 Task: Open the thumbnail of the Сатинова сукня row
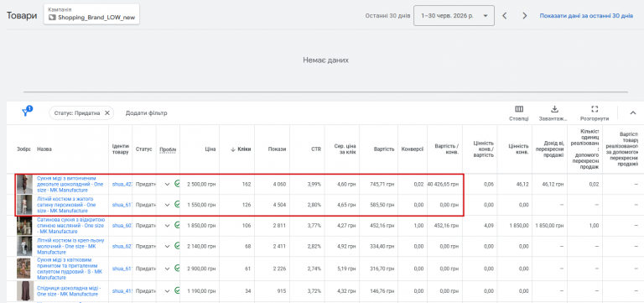(x=24, y=226)
